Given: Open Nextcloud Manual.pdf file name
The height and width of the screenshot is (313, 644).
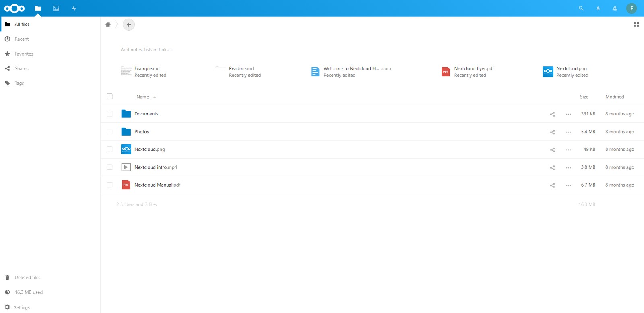Looking at the screenshot, I should click(x=157, y=185).
